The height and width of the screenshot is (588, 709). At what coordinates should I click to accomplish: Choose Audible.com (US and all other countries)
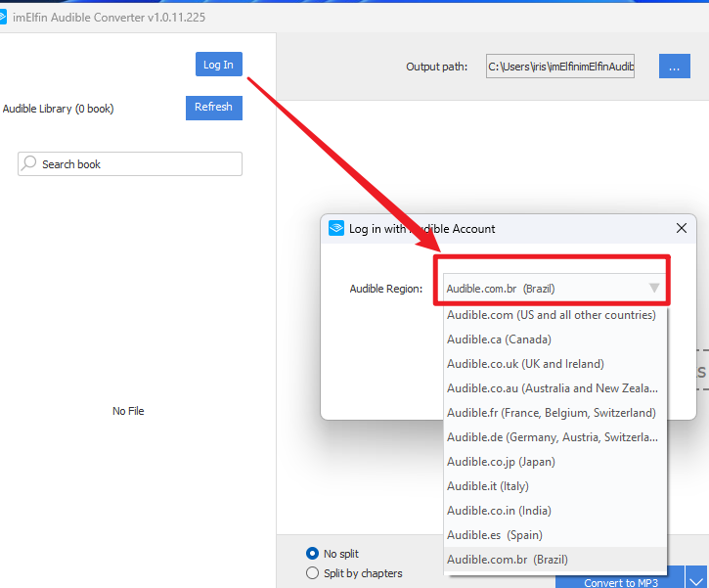point(554,315)
